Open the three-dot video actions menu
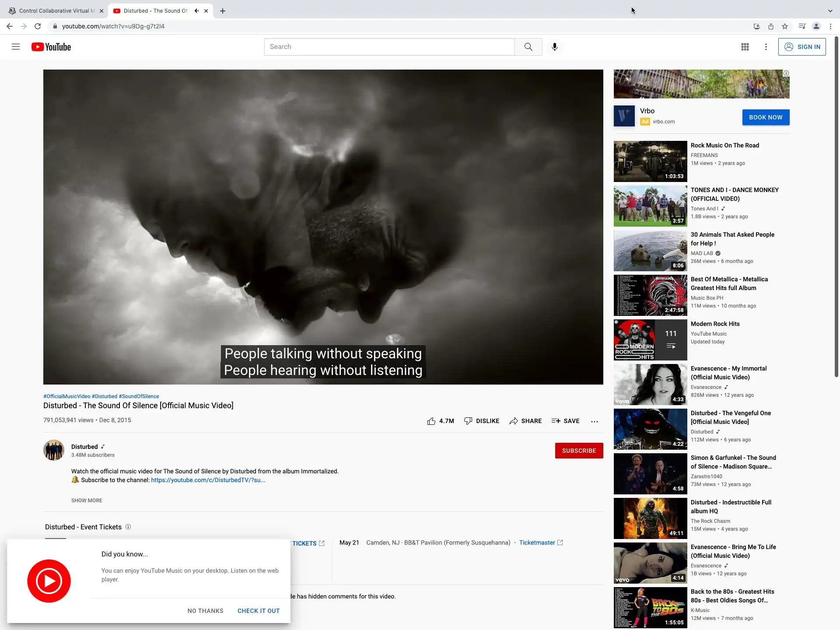840x630 pixels. (x=594, y=421)
